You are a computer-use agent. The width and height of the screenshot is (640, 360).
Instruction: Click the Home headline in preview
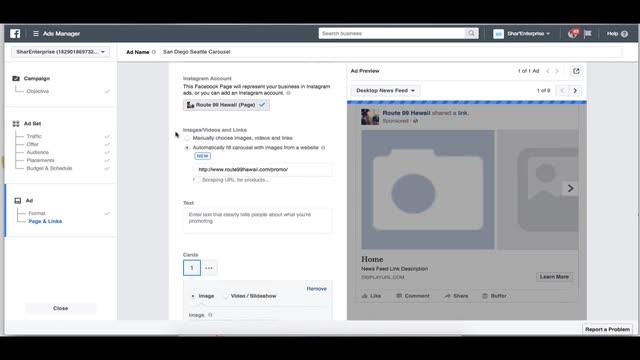[x=372, y=259]
